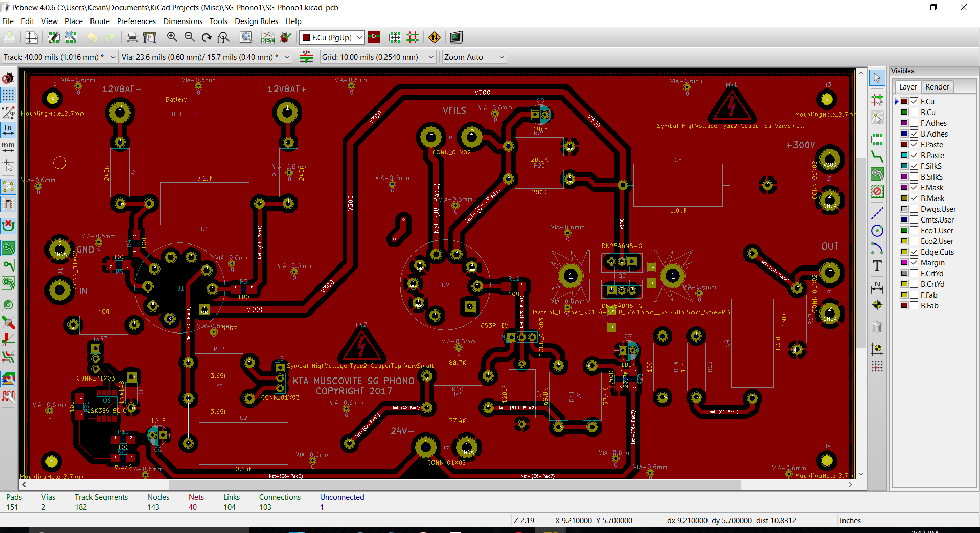Open the Help menu
Image resolution: width=980 pixels, height=533 pixels.
click(293, 21)
